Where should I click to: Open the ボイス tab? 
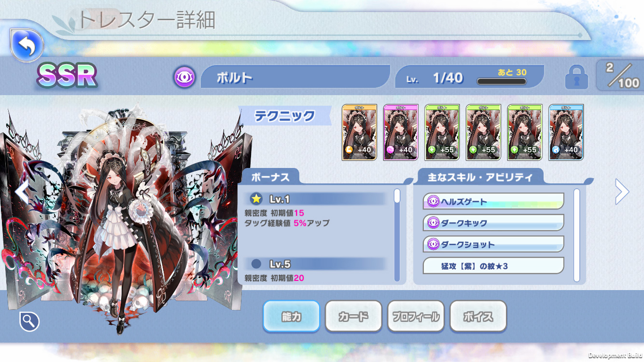coord(478,317)
